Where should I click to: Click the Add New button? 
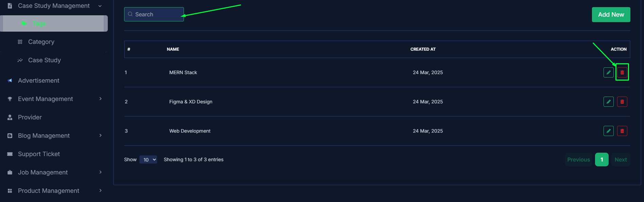611,15
